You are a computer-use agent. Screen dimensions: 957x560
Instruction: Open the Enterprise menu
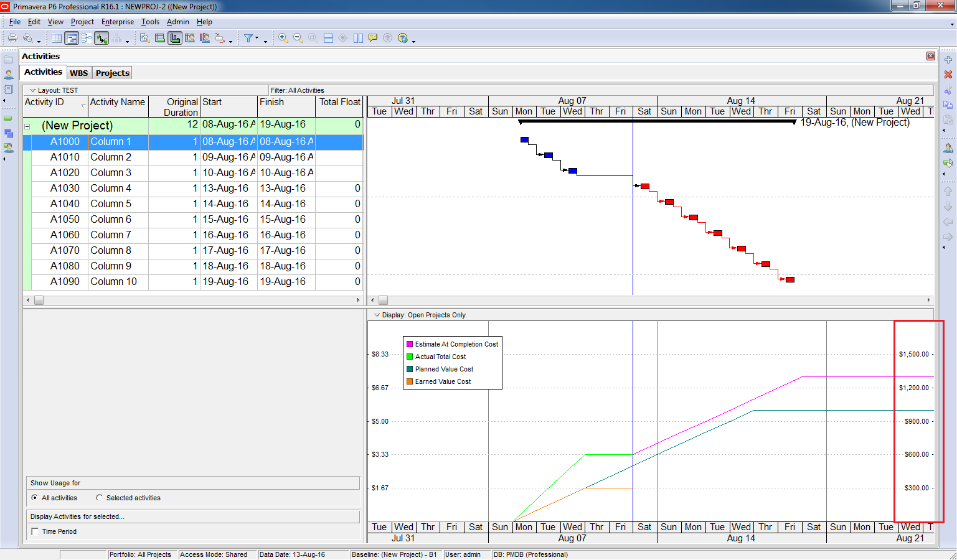click(x=118, y=22)
